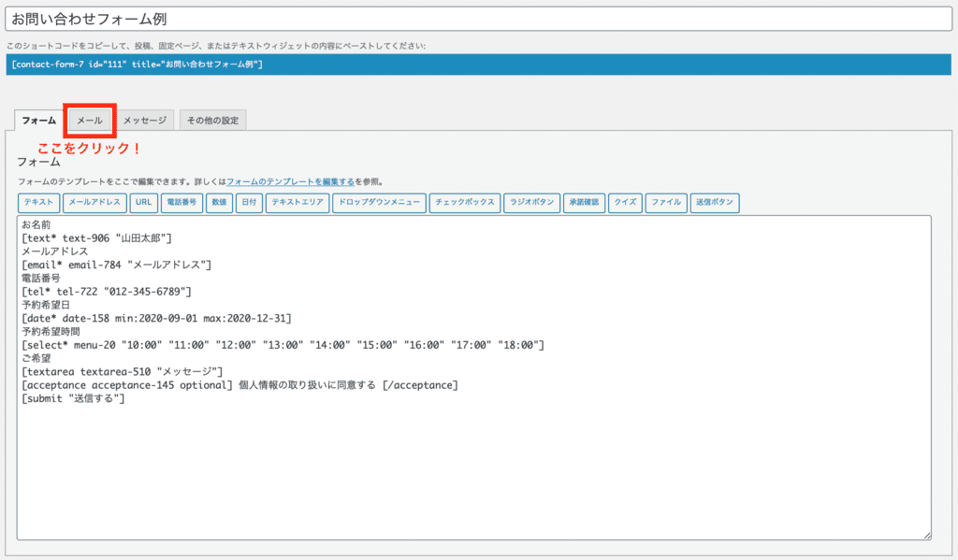This screenshot has width=958, height=560.
Task: Insert a 送信ボタン (submit) form tag
Action: [x=714, y=202]
